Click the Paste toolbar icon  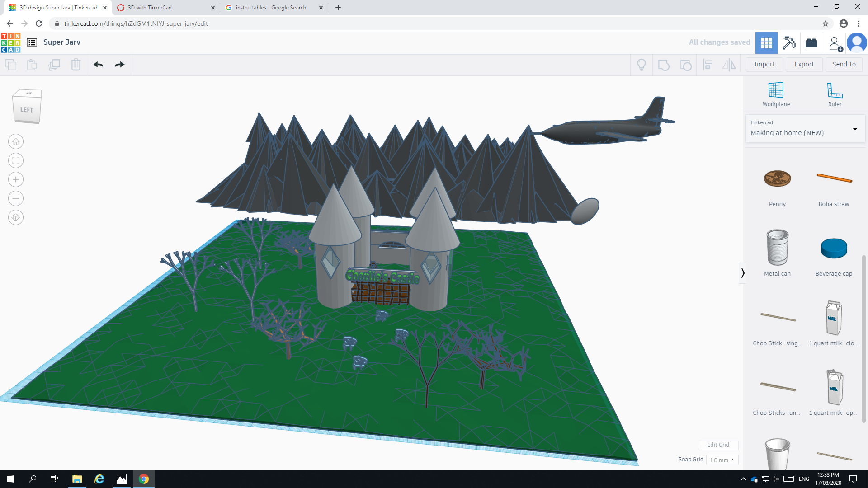pos(32,65)
